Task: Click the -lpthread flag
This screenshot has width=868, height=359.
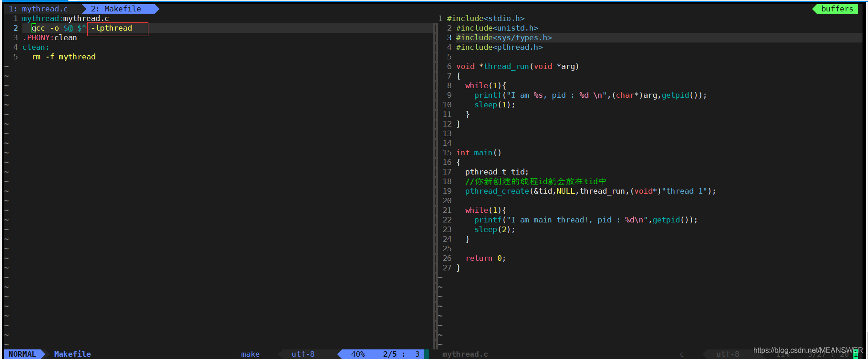Action: tap(112, 28)
